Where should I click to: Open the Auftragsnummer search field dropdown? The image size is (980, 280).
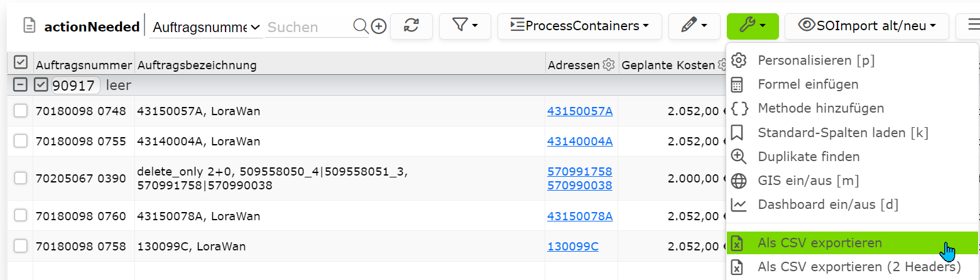coord(207,27)
